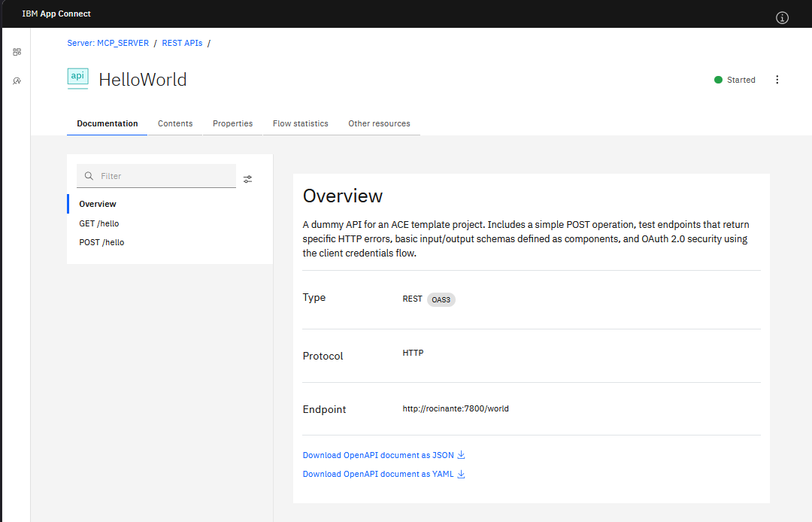This screenshot has height=522, width=812.
Task: Switch to the Properties tab
Action: pos(232,123)
